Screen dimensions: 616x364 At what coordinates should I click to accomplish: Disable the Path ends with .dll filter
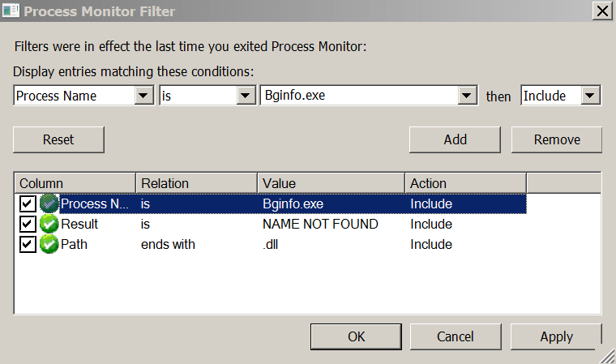[x=28, y=244]
